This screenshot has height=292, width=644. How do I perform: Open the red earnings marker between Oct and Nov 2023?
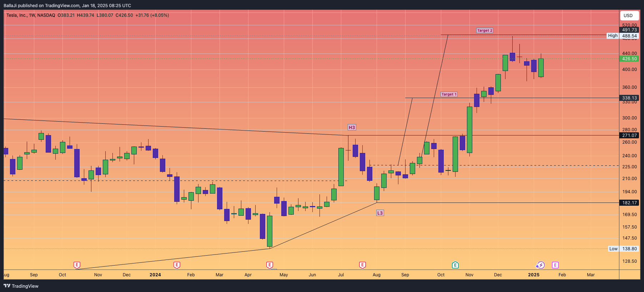click(x=77, y=265)
